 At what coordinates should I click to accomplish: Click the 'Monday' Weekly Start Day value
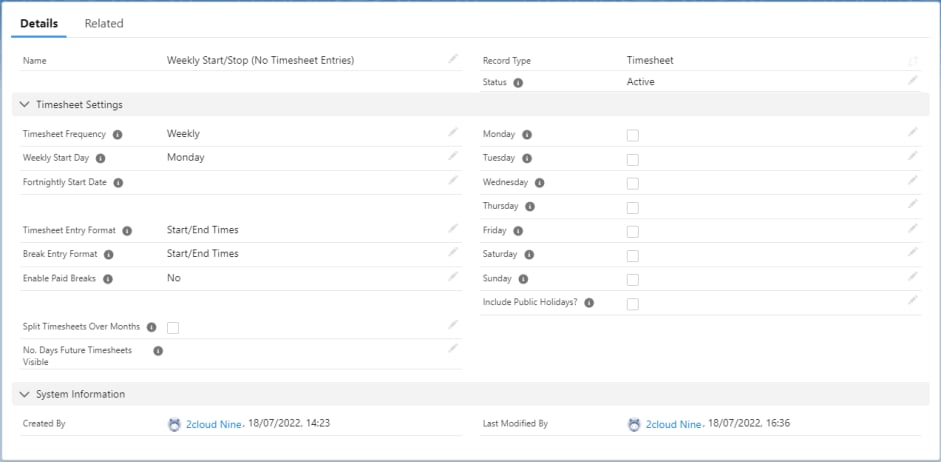(185, 157)
